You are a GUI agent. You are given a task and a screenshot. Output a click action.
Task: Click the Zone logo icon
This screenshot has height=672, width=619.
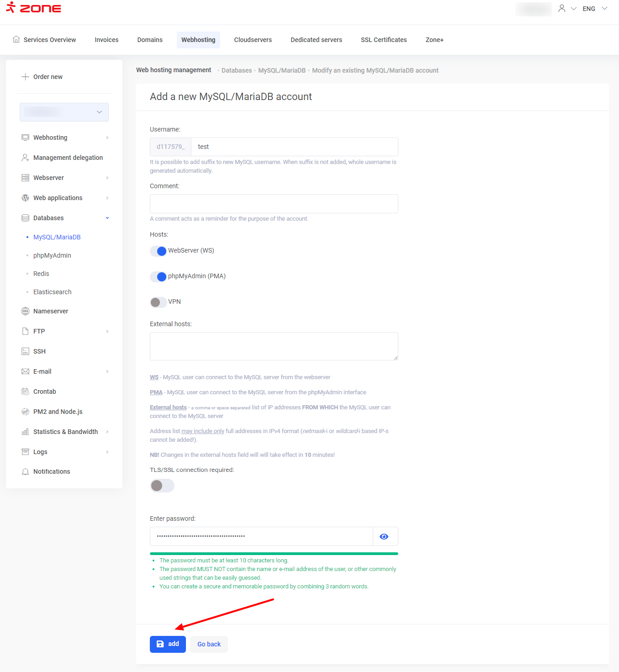coord(11,8)
